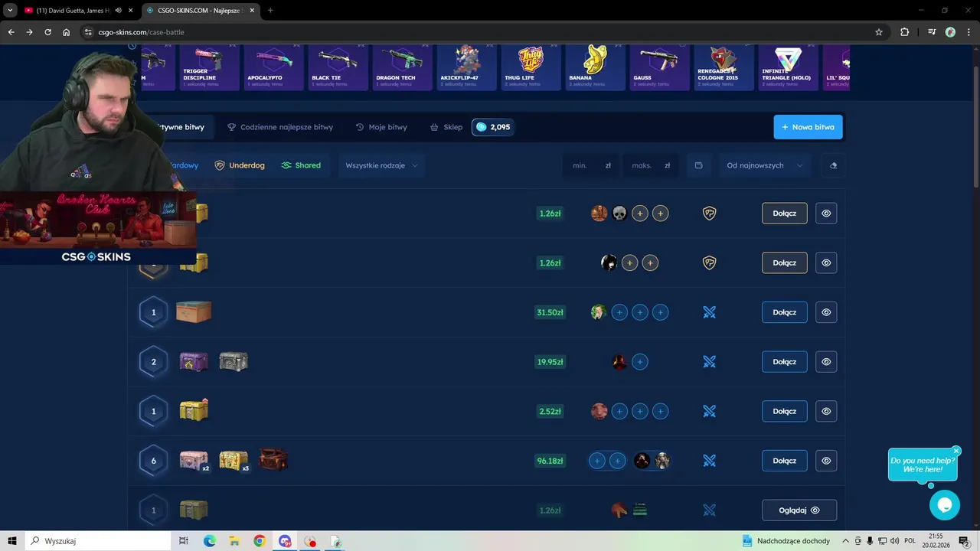The width and height of the screenshot is (980, 551).
Task: Join the empty plus slot in 19.95zł battle
Action: point(640,362)
